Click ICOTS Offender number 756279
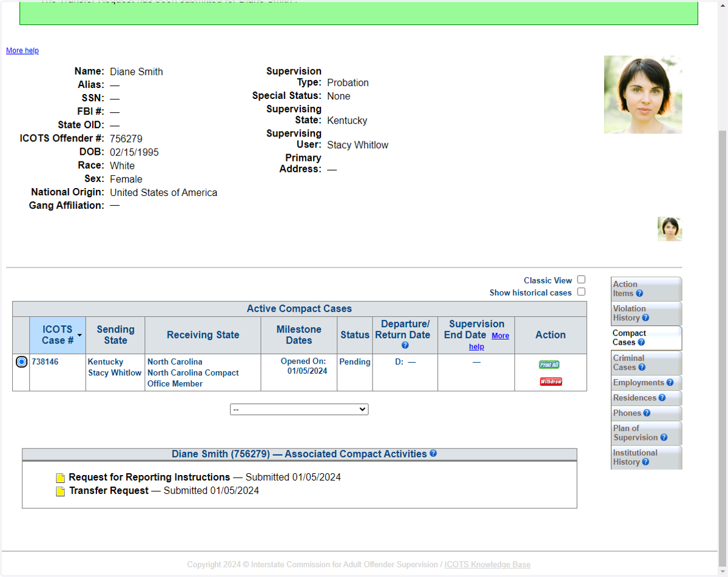 coord(126,139)
